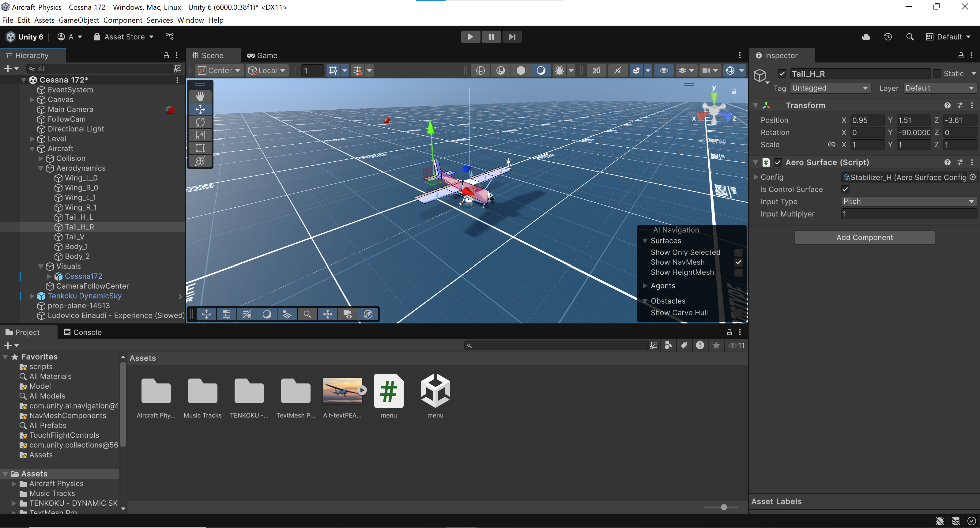Open the Input Type Pitch dropdown

tap(908, 201)
